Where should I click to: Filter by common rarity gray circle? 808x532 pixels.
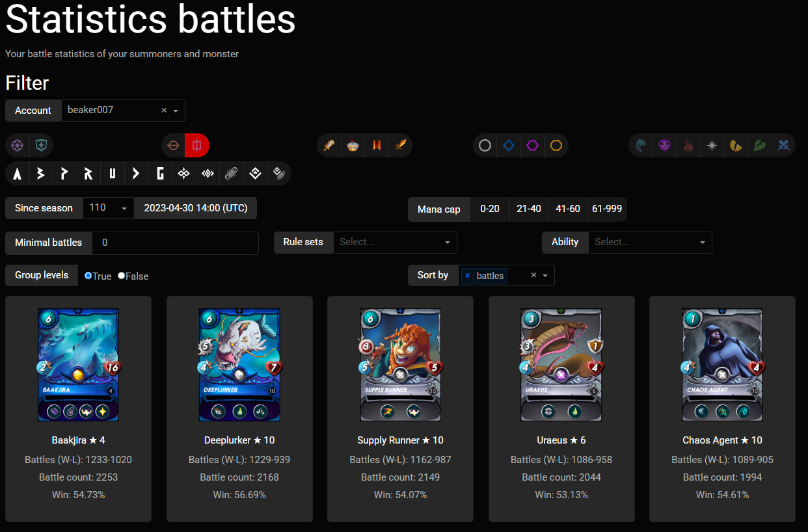click(485, 146)
